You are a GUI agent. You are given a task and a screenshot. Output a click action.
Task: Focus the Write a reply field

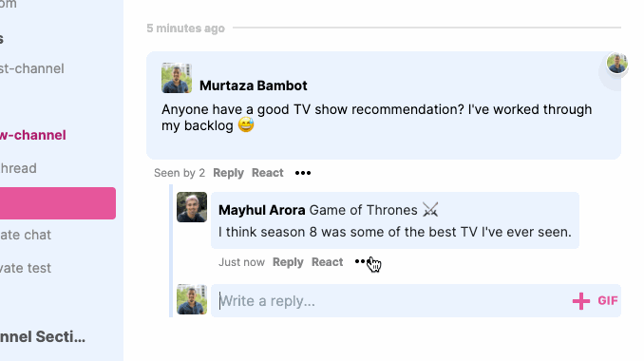pyautogui.click(x=391, y=301)
